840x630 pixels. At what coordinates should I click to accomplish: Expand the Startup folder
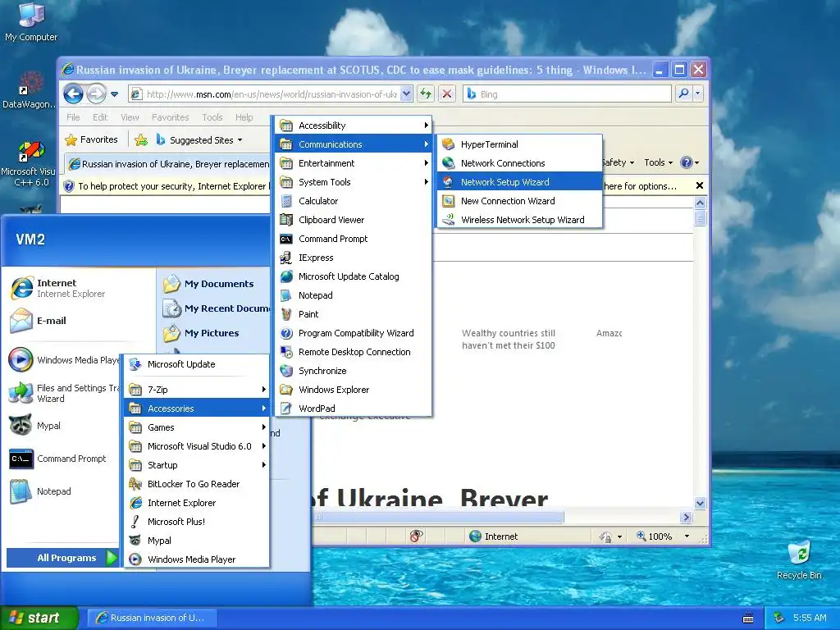[197, 465]
